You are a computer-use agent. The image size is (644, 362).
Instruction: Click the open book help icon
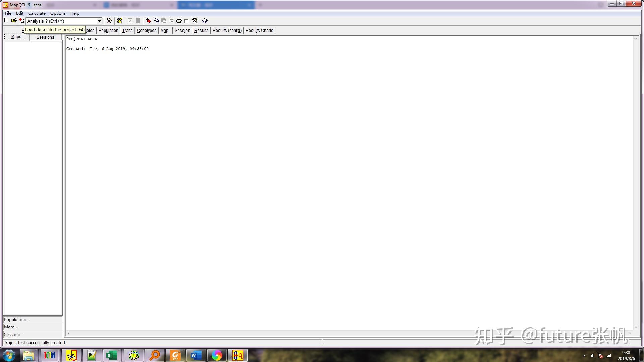pos(205,21)
